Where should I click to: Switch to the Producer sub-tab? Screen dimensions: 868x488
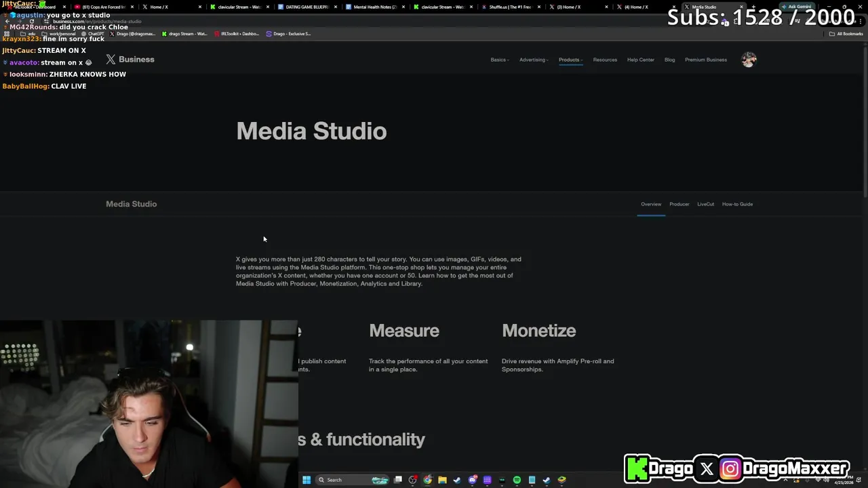pyautogui.click(x=679, y=204)
